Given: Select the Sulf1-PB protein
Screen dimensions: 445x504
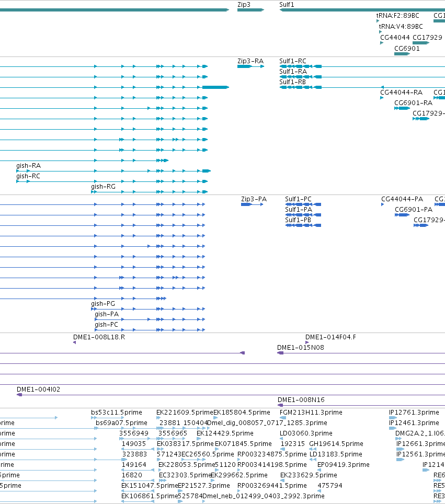Looking at the screenshot, I should click(303, 225).
